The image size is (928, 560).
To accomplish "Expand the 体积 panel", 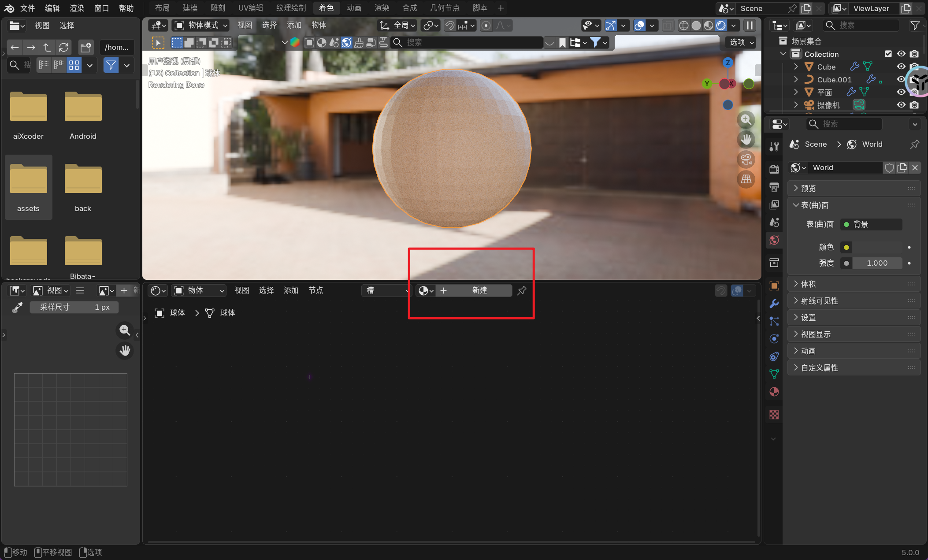I will (x=808, y=284).
